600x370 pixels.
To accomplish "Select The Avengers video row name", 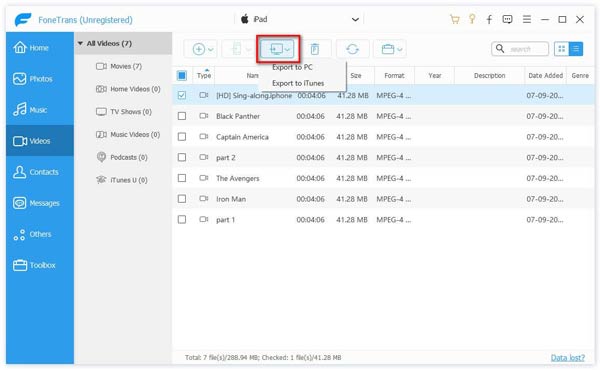I will click(237, 178).
